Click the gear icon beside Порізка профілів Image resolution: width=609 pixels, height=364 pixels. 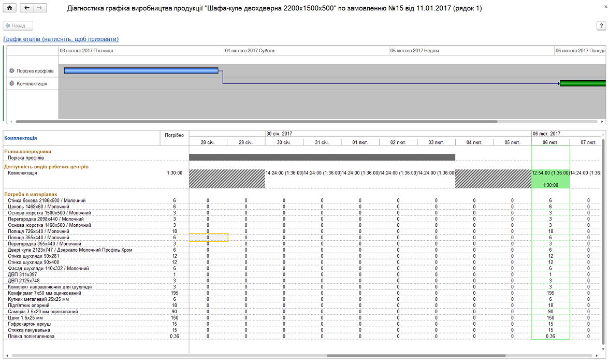(x=12, y=70)
